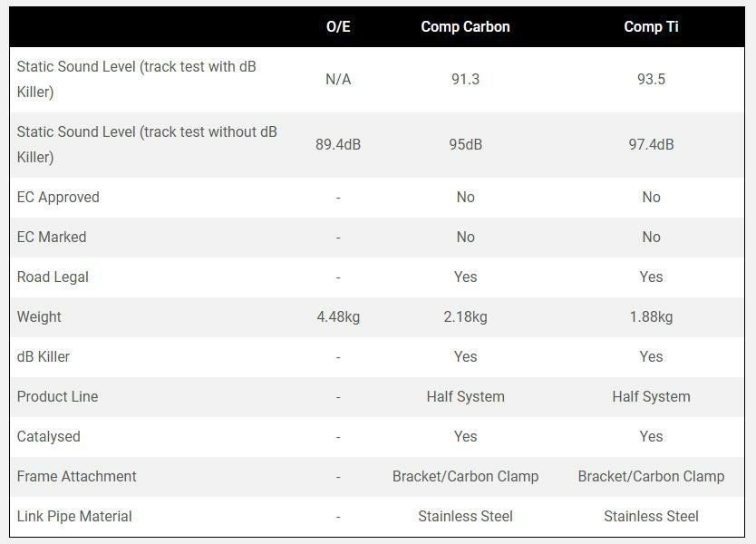Select the N/A cell under O/E
The height and width of the screenshot is (544, 756).
click(x=338, y=80)
